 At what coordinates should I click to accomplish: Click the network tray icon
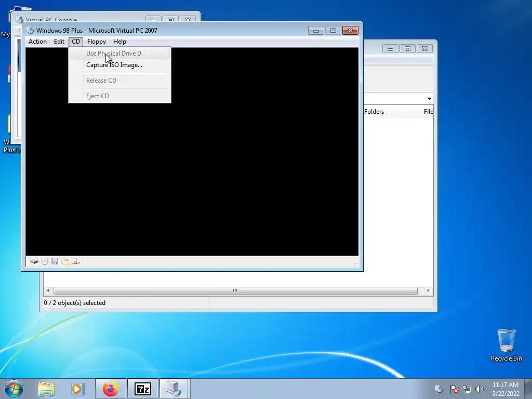point(467,389)
